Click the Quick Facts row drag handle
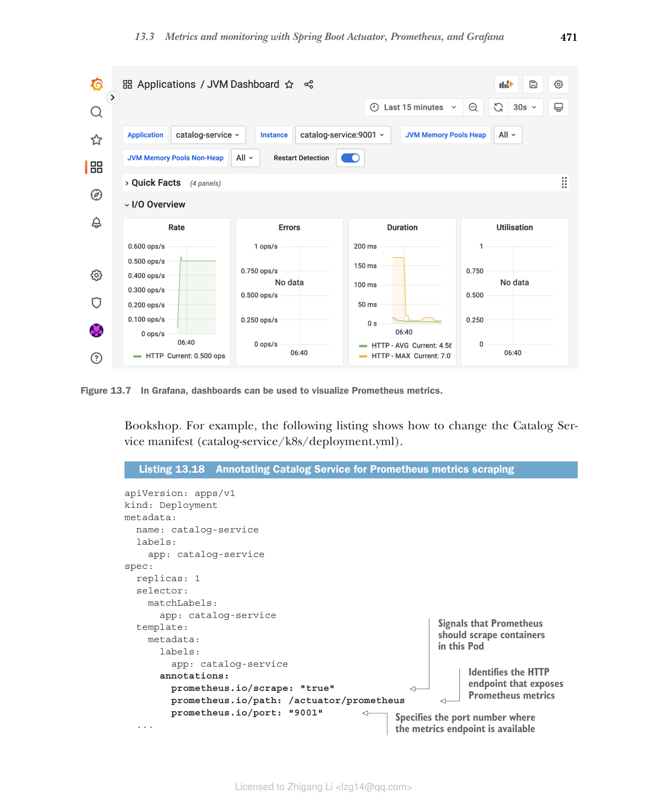 pos(564,183)
